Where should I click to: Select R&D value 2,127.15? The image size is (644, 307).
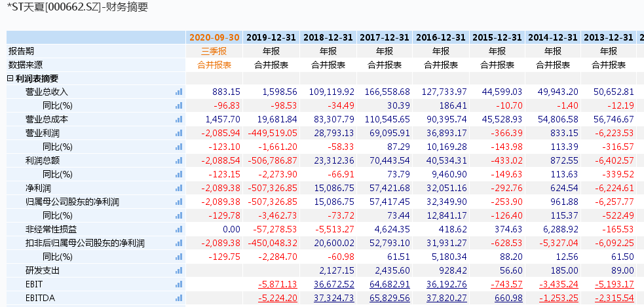coord(337,270)
